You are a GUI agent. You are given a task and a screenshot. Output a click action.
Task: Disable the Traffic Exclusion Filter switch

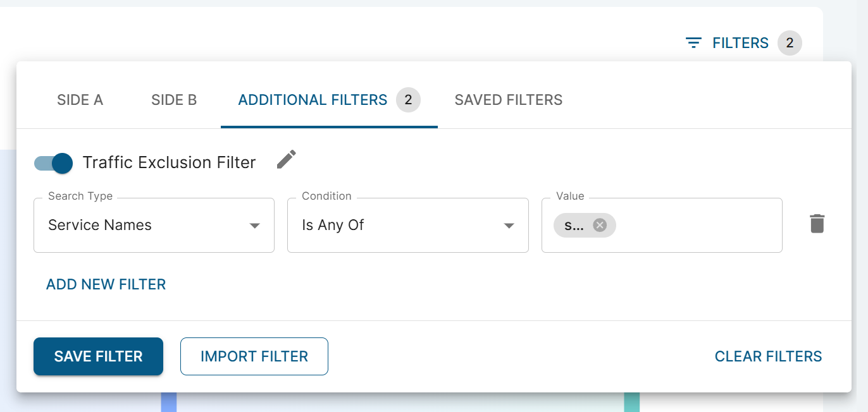[x=54, y=163]
